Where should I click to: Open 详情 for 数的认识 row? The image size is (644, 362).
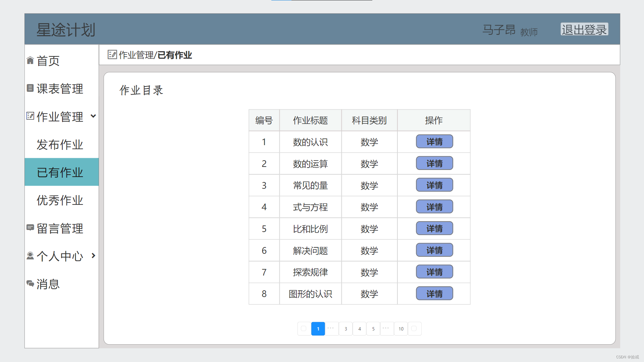tap(434, 142)
